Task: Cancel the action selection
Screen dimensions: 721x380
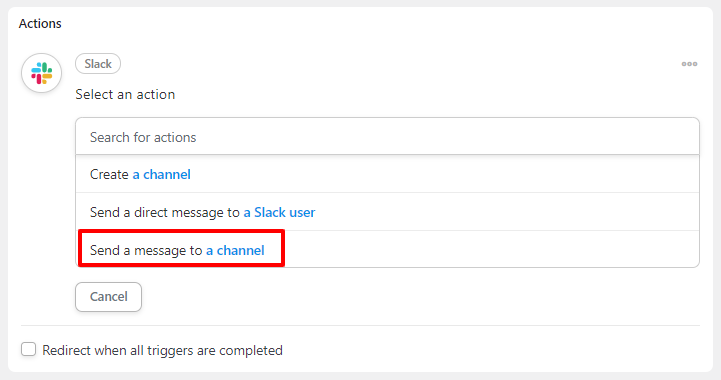Action: point(109,297)
